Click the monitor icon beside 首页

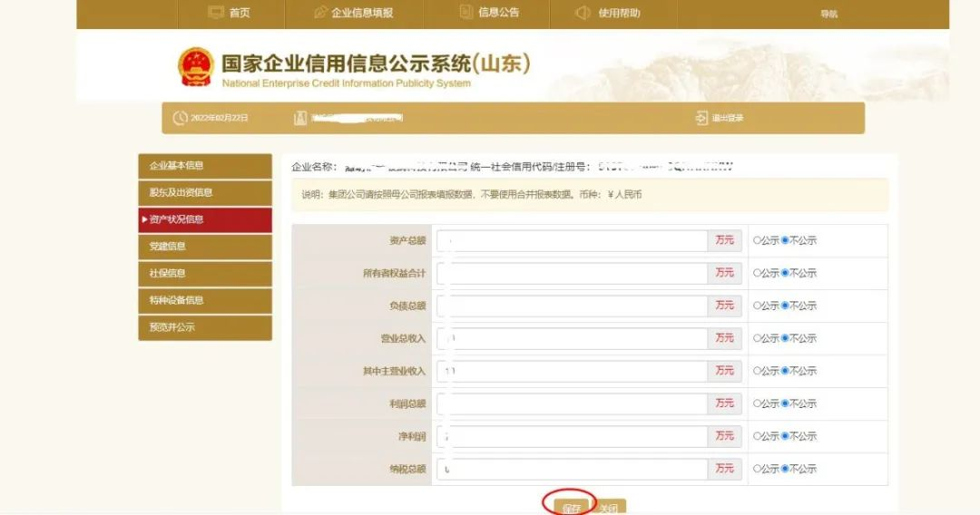[216, 13]
